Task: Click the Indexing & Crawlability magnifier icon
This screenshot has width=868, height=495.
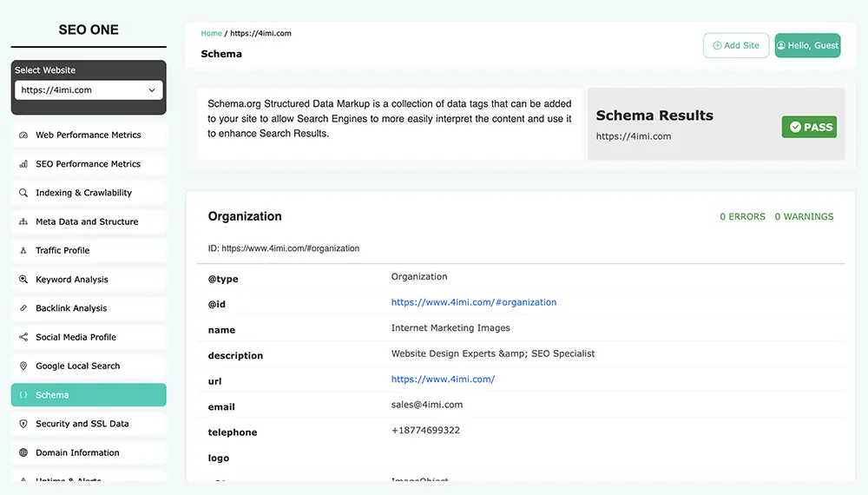Action: point(23,193)
